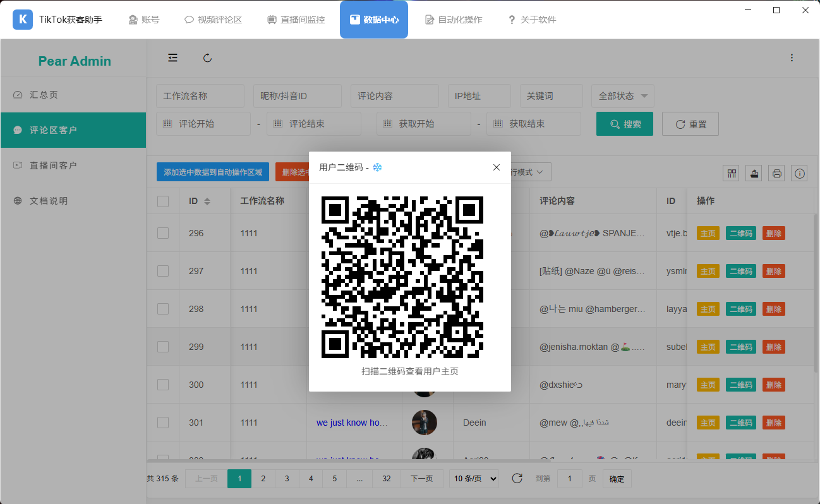Select the 数据中心 tab

point(374,20)
